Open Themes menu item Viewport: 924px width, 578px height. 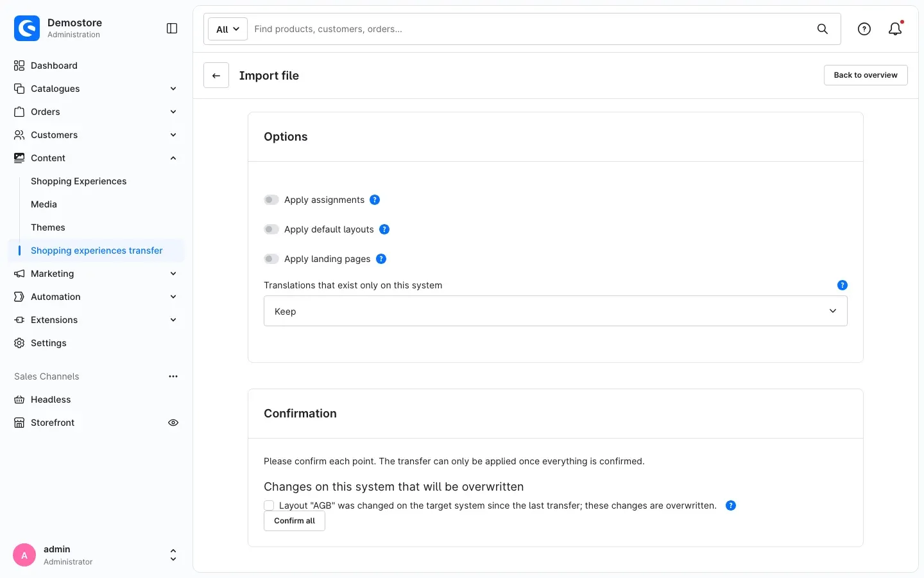[48, 227]
